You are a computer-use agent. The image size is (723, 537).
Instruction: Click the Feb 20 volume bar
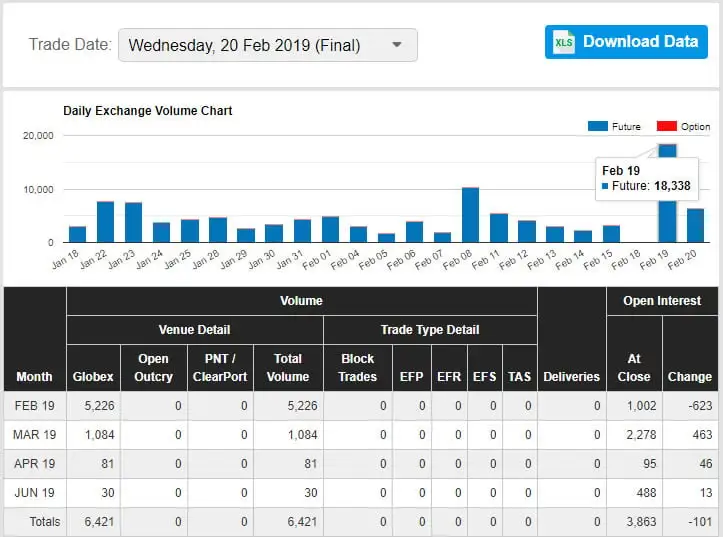click(695, 225)
